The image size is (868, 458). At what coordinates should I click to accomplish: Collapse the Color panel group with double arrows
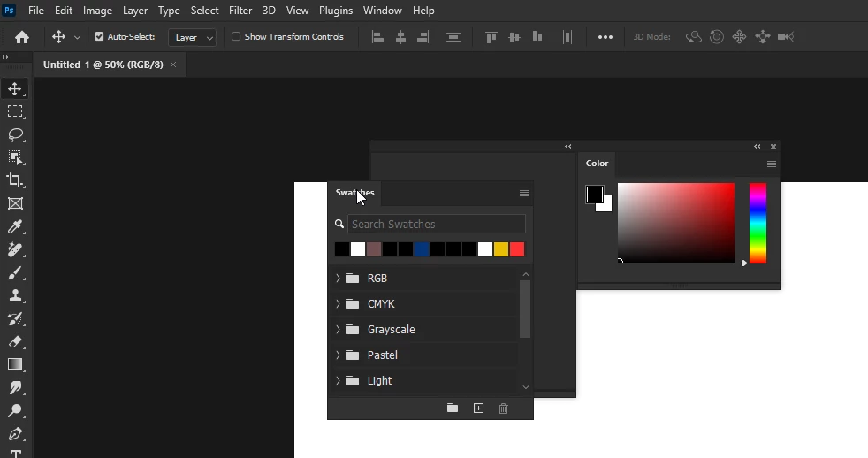click(x=757, y=146)
